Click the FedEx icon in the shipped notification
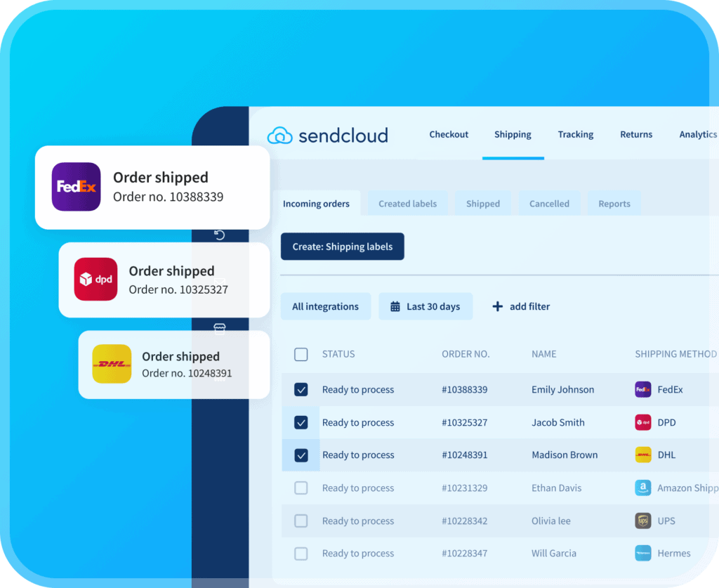The width and height of the screenshot is (719, 588). tap(76, 186)
